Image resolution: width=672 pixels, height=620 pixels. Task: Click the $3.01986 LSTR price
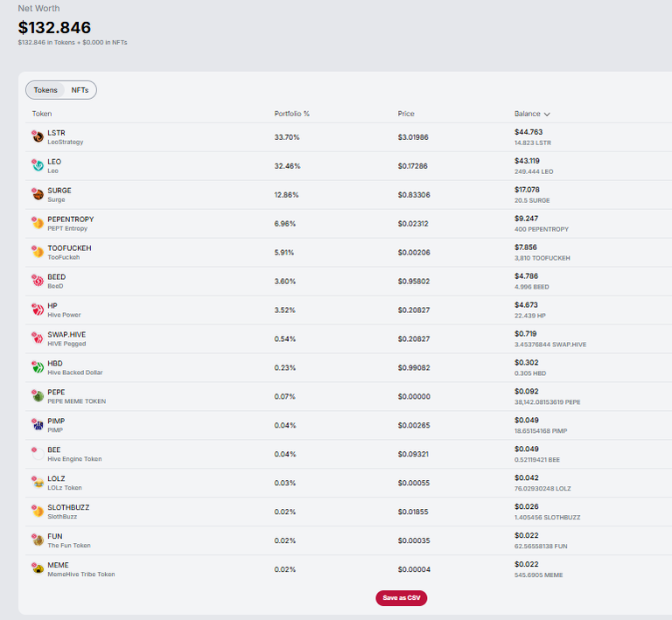click(x=413, y=137)
